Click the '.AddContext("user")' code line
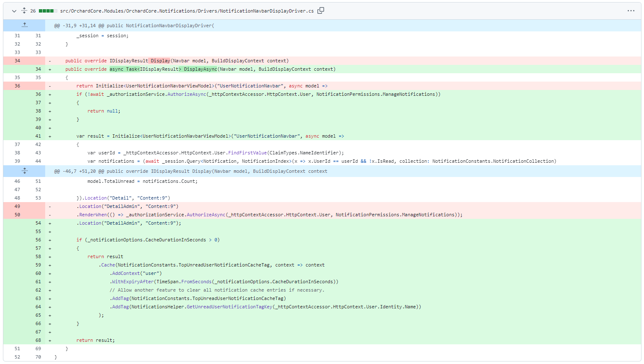This screenshot has width=644, height=364. coord(136,273)
